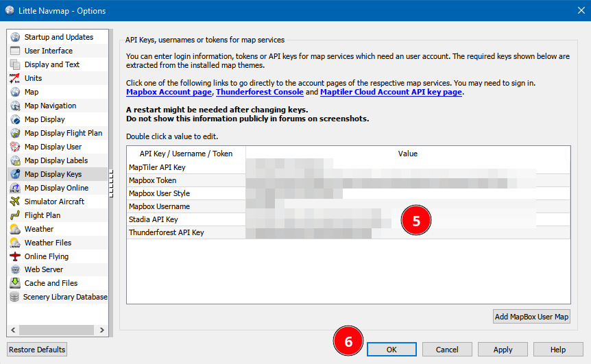This screenshot has width=591, height=364.
Task: Confirm settings with the OK button
Action: (x=391, y=350)
